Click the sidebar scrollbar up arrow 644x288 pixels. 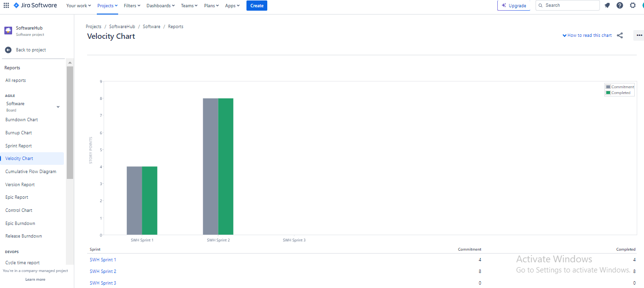pyautogui.click(x=70, y=63)
